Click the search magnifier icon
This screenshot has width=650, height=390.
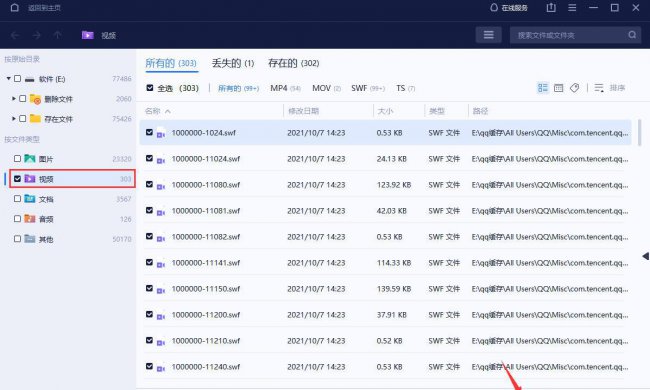point(632,35)
